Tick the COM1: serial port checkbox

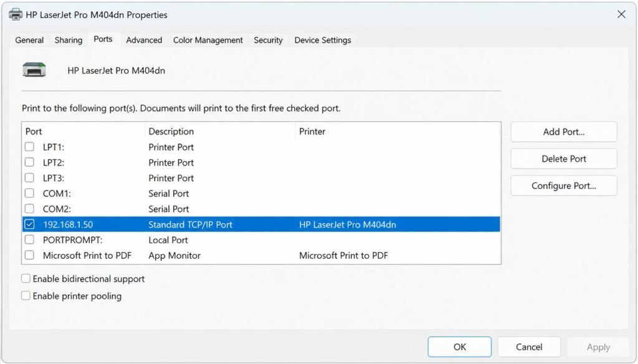pos(29,193)
